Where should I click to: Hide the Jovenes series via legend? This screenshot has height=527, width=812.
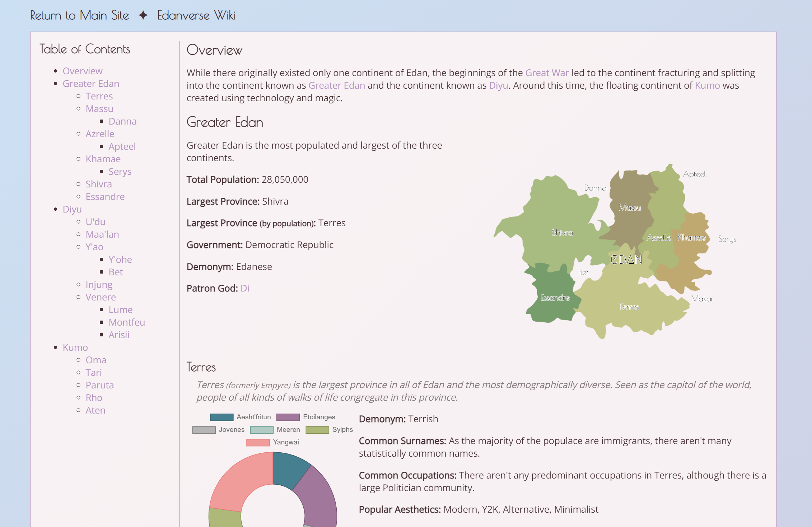204,430
